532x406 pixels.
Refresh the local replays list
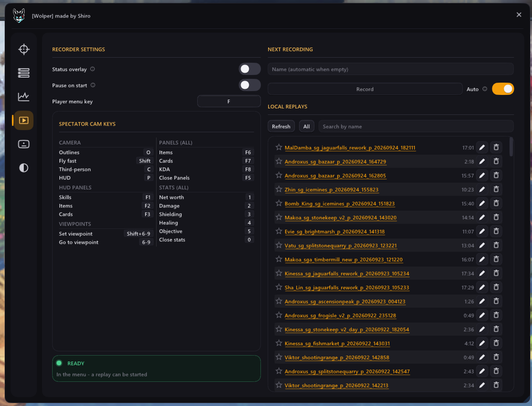(281, 126)
